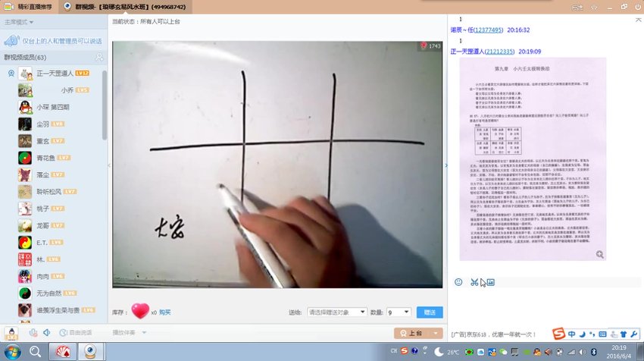The image size is (644, 361).
Task: Toggle the punctuation mode icon on the IME bar
Action: 592,334
